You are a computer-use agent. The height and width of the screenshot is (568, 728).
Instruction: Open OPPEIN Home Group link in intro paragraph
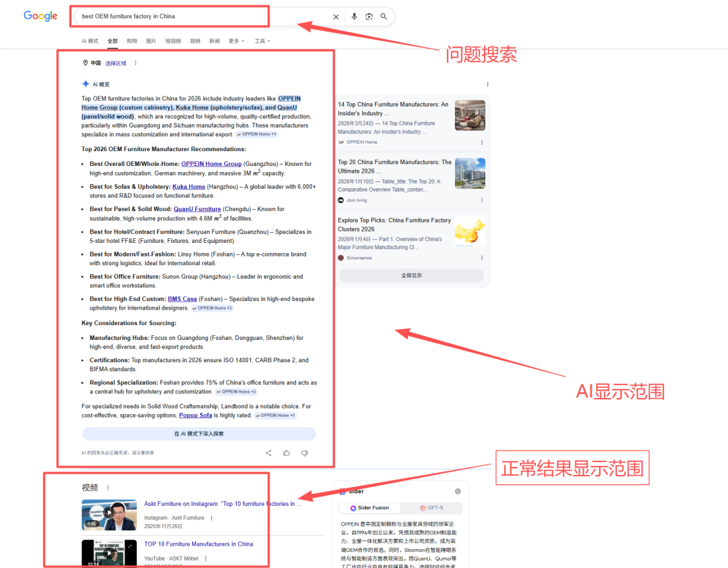tap(191, 103)
